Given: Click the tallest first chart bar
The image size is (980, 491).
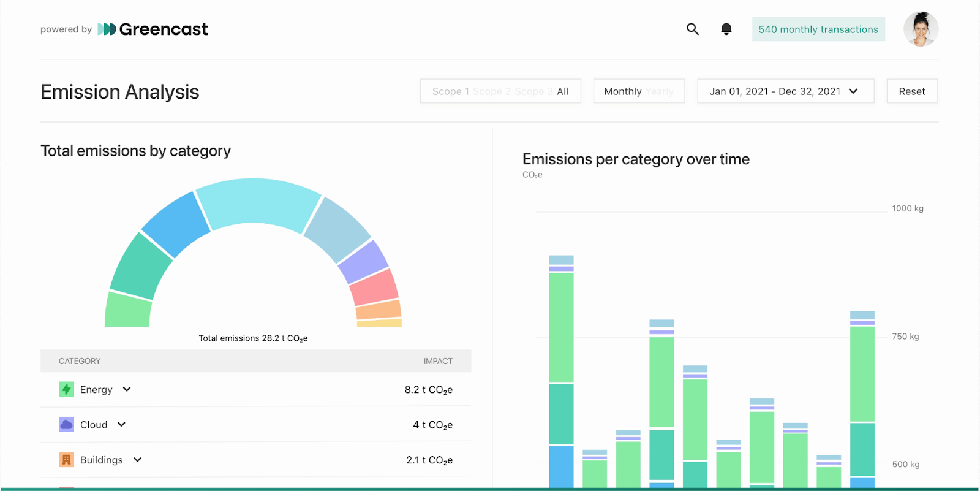Looking at the screenshot, I should point(561,371).
